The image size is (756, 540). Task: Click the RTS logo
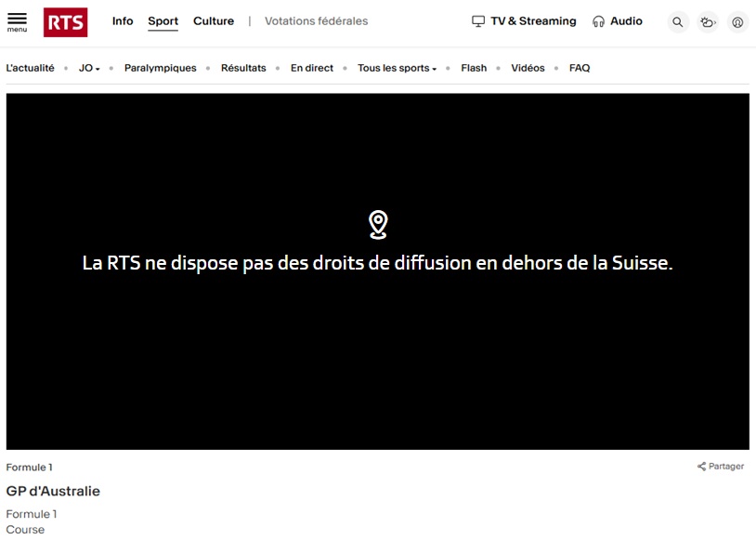[65, 22]
